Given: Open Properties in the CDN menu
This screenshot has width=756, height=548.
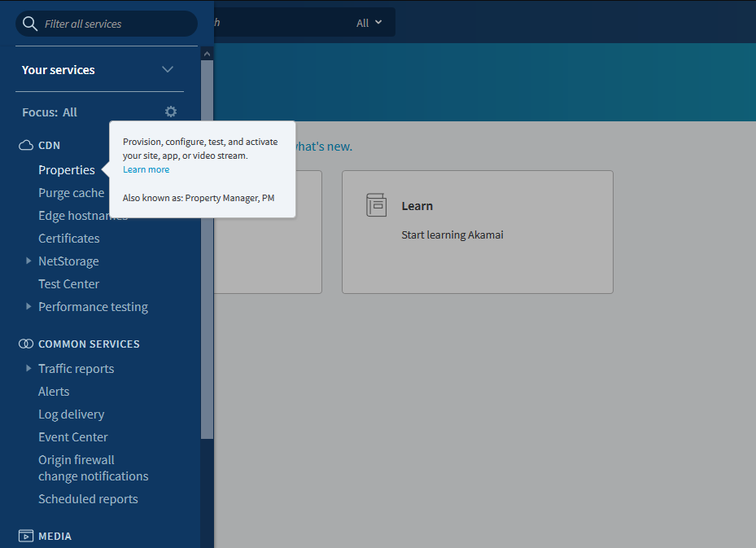Looking at the screenshot, I should coord(67,170).
